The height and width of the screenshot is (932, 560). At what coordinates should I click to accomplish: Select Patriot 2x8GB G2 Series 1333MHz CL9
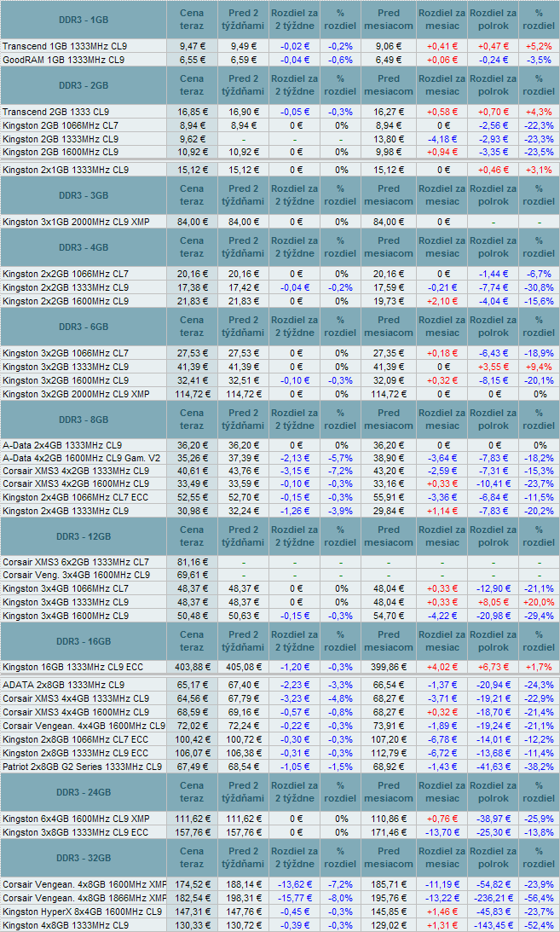click(82, 767)
